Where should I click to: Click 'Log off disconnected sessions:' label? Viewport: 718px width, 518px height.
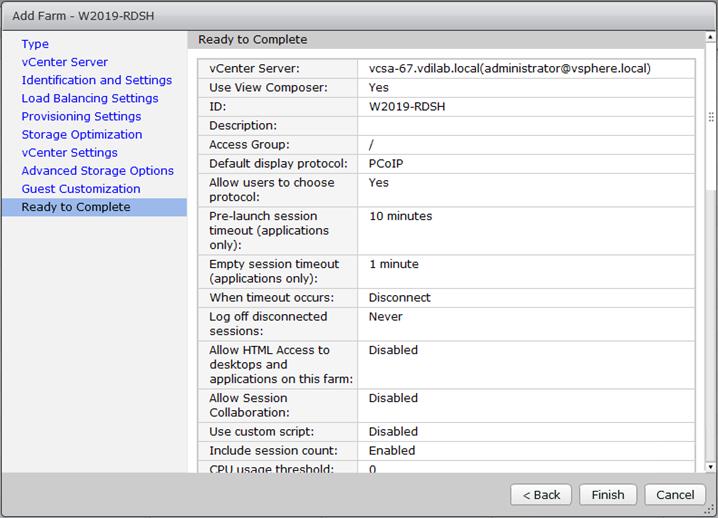[268, 324]
